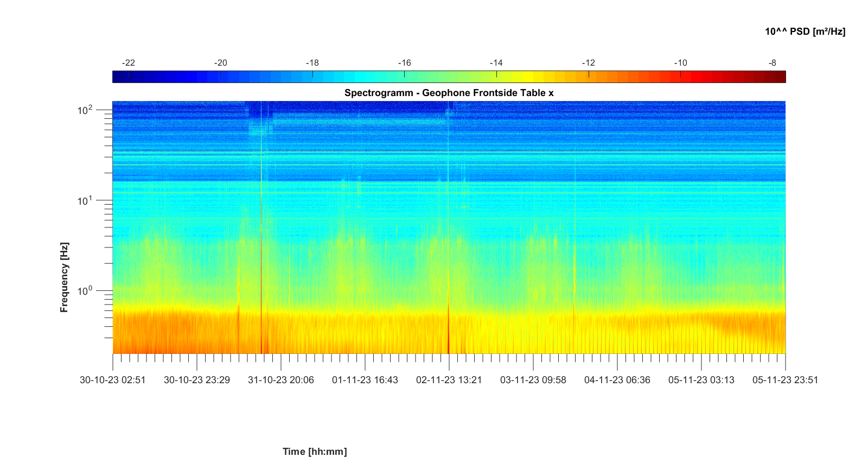Select the '05-11-23 03:13' time tick label
The image size is (868, 457).
(x=701, y=380)
